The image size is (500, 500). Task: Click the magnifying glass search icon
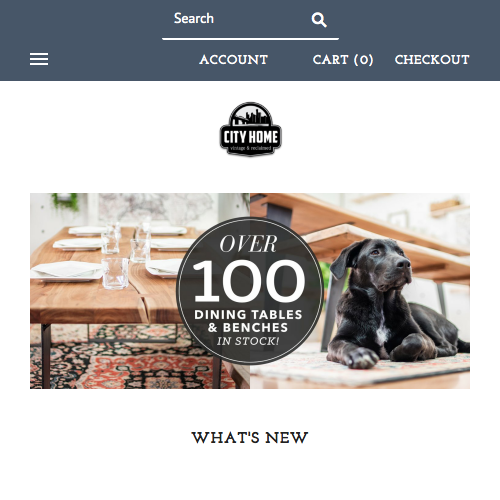[319, 20]
